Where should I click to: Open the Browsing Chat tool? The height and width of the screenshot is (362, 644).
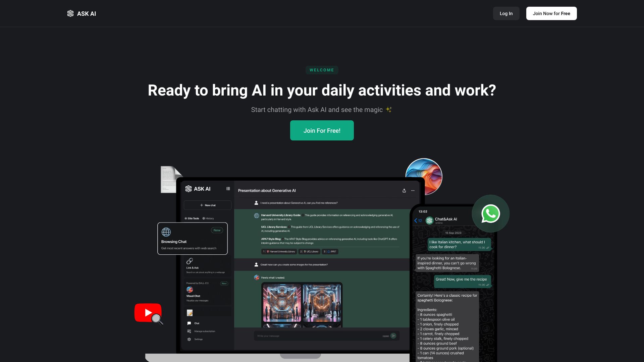coord(193,239)
